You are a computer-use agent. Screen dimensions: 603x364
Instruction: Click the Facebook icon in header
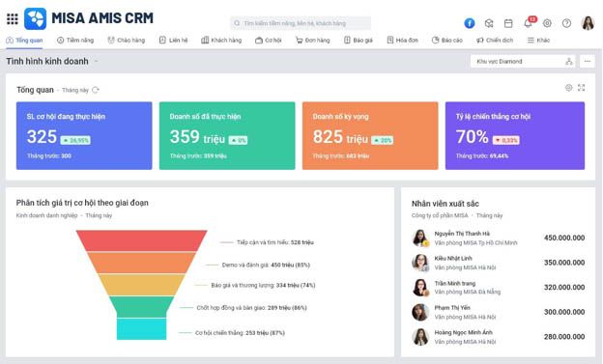click(x=470, y=23)
